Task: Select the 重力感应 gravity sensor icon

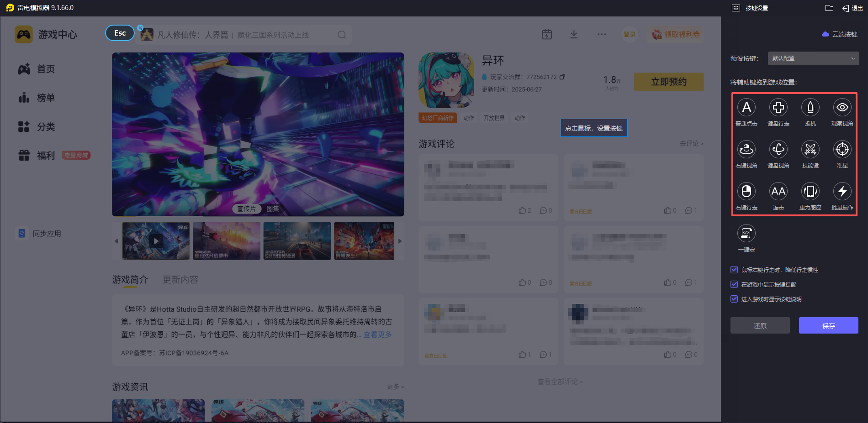Action: pyautogui.click(x=810, y=192)
